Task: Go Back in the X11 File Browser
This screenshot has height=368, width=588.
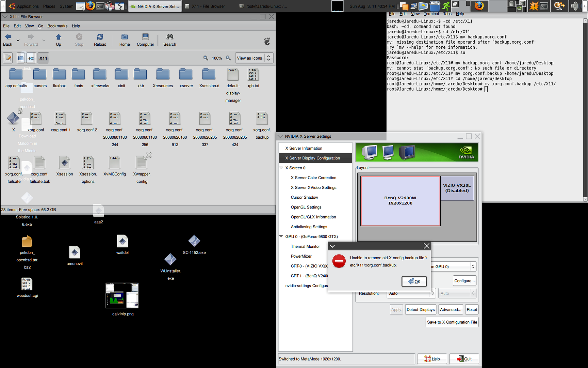Action: point(8,40)
